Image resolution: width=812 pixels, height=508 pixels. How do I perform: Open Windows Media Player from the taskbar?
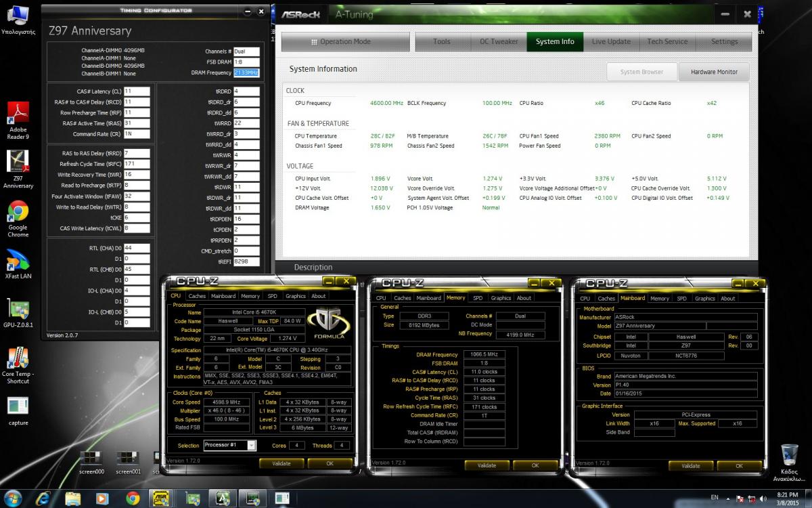(x=103, y=499)
